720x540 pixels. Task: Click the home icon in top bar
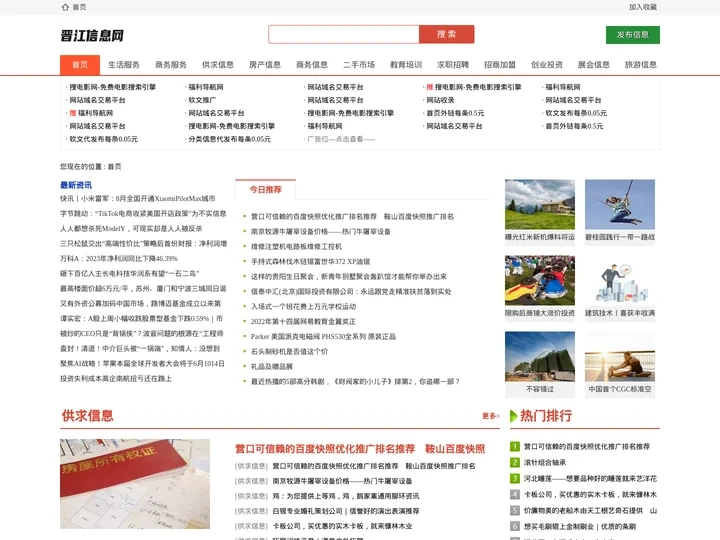65,7
